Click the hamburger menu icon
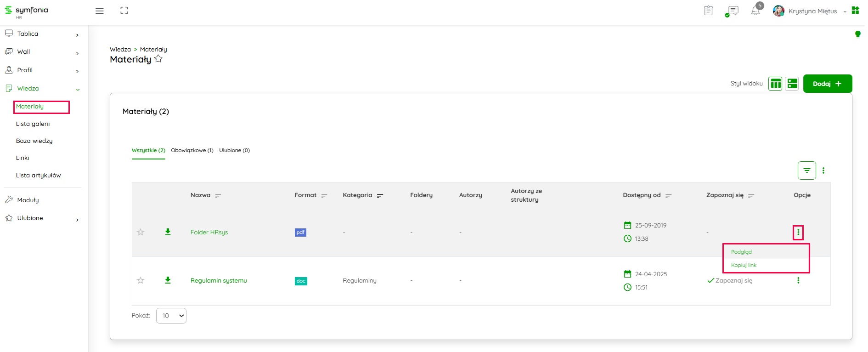 tap(99, 11)
